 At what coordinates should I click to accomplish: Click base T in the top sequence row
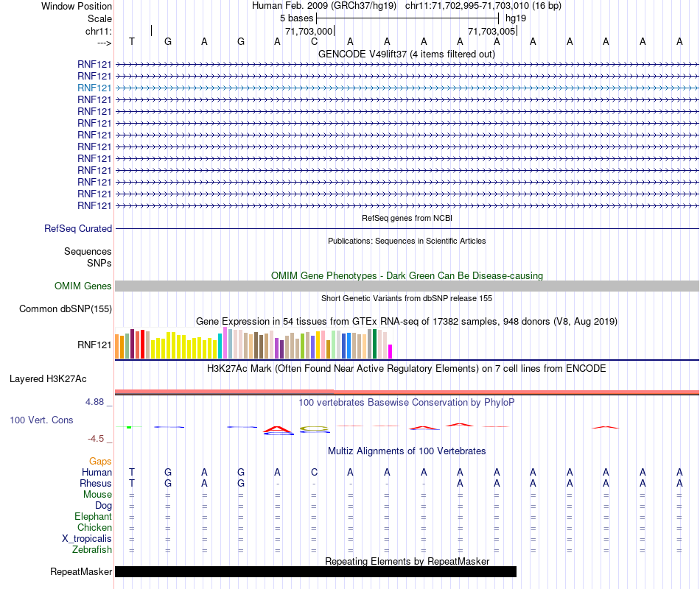132,41
